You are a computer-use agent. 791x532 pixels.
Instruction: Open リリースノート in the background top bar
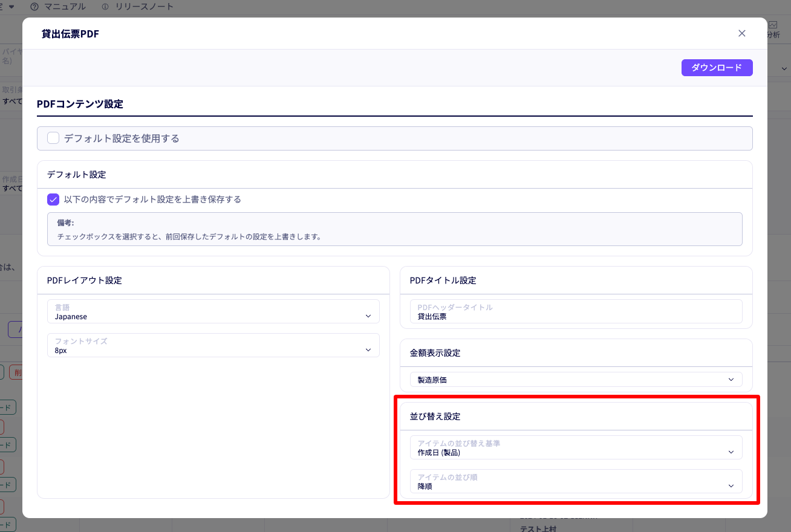tap(137, 7)
